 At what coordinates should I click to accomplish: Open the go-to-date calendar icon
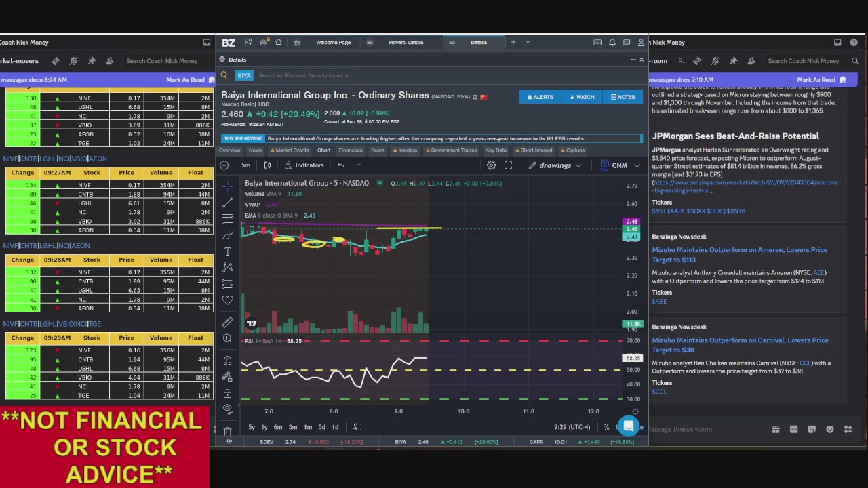(357, 427)
